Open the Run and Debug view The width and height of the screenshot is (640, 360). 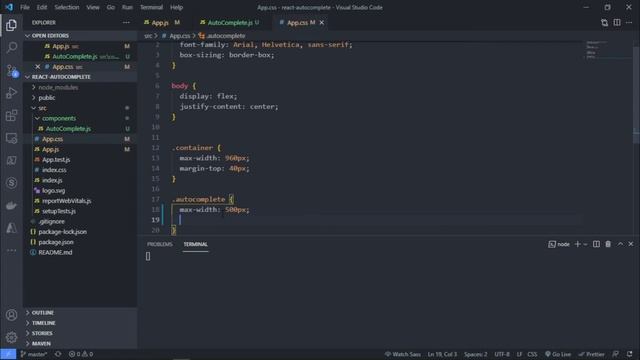pyautogui.click(x=11, y=93)
